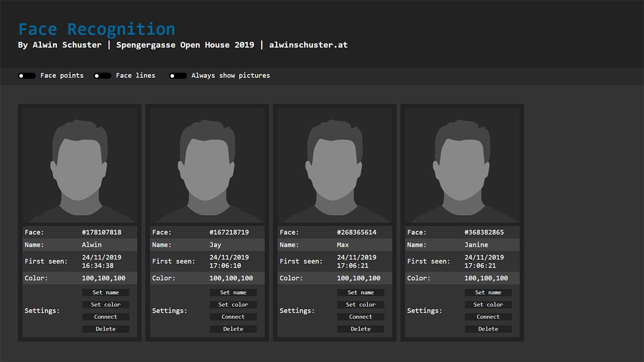Viewport: 644px width, 362px height.
Task: Set name for face Jay
Action: pyautogui.click(x=233, y=293)
